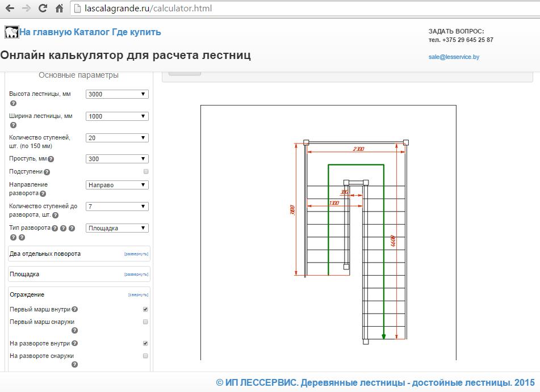Go to На главную page
Viewport: 540px width, 392px height.
pos(45,32)
